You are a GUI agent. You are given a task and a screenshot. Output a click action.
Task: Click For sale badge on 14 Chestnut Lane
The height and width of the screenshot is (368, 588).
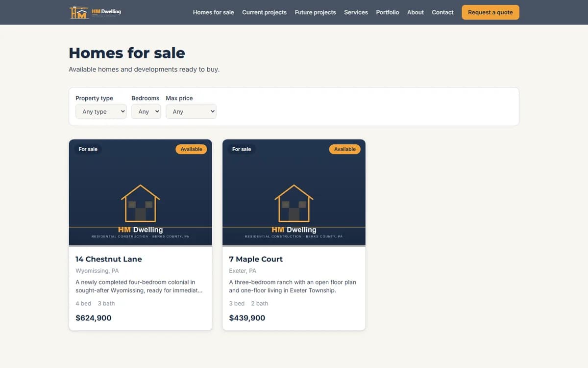pos(88,149)
